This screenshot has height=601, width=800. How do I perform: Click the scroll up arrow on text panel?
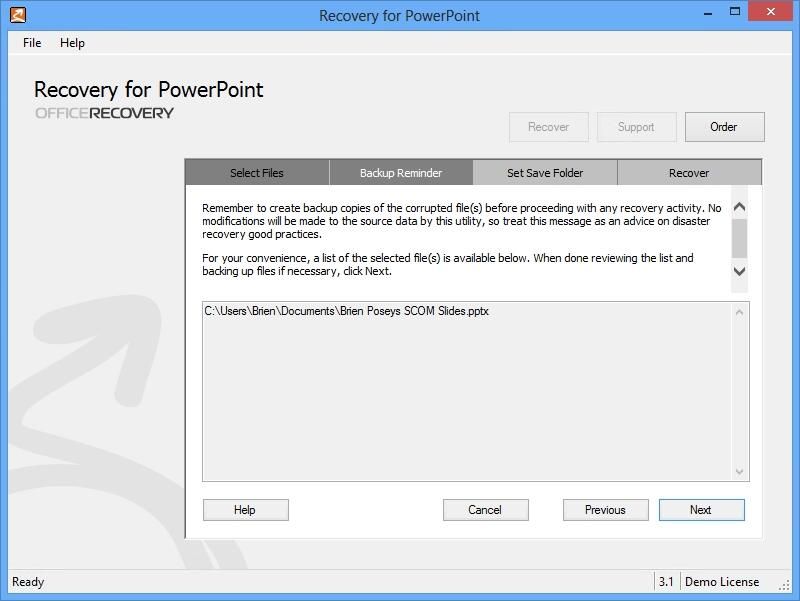tap(739, 206)
